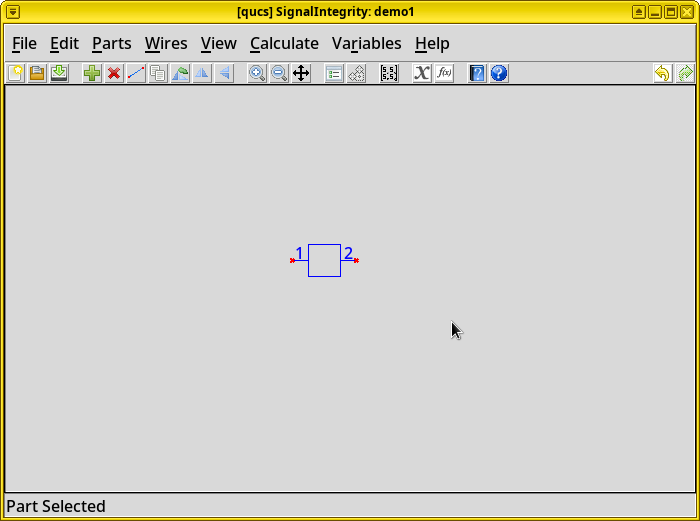Image resolution: width=700 pixels, height=521 pixels.
Task: Click the New Project toolbar icon
Action: (x=15, y=73)
